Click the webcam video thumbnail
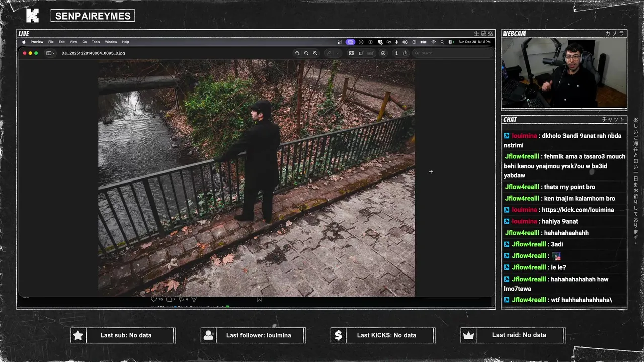 coord(564,73)
